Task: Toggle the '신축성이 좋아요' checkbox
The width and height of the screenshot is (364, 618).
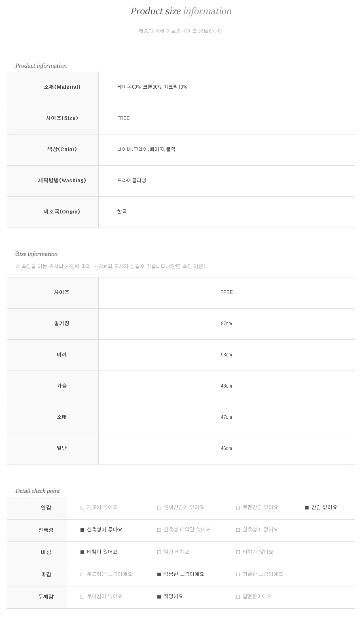Action: (83, 530)
